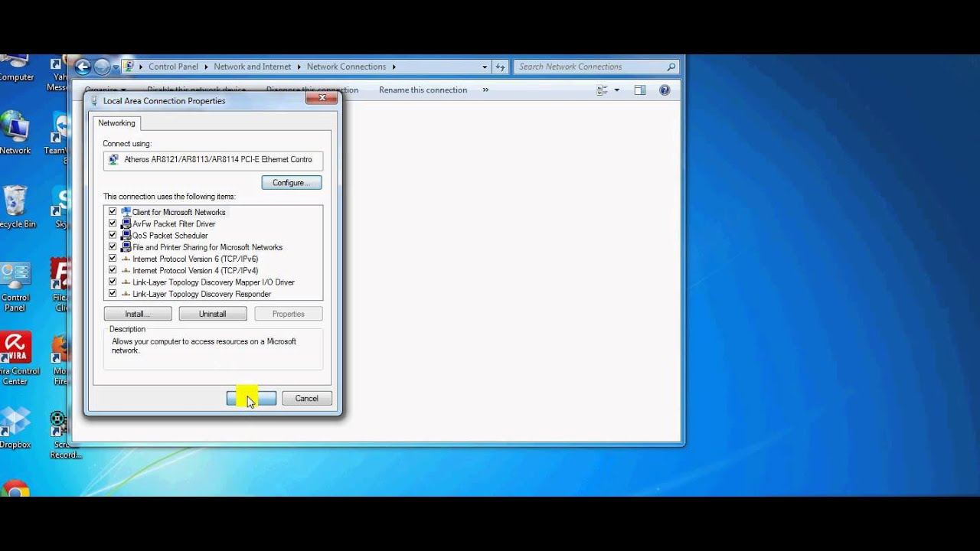Select the Networking tab
980x551 pixels.
pos(116,122)
